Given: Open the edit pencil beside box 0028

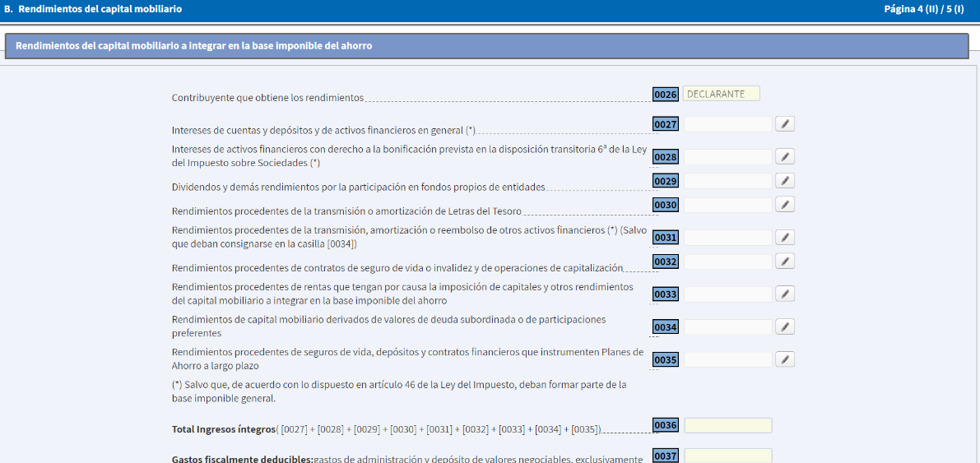Looking at the screenshot, I should [785, 156].
